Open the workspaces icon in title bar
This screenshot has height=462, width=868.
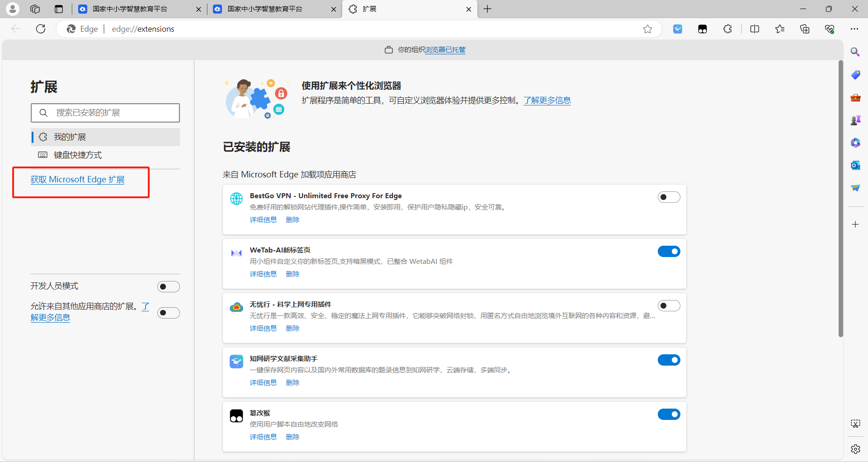[x=35, y=9]
